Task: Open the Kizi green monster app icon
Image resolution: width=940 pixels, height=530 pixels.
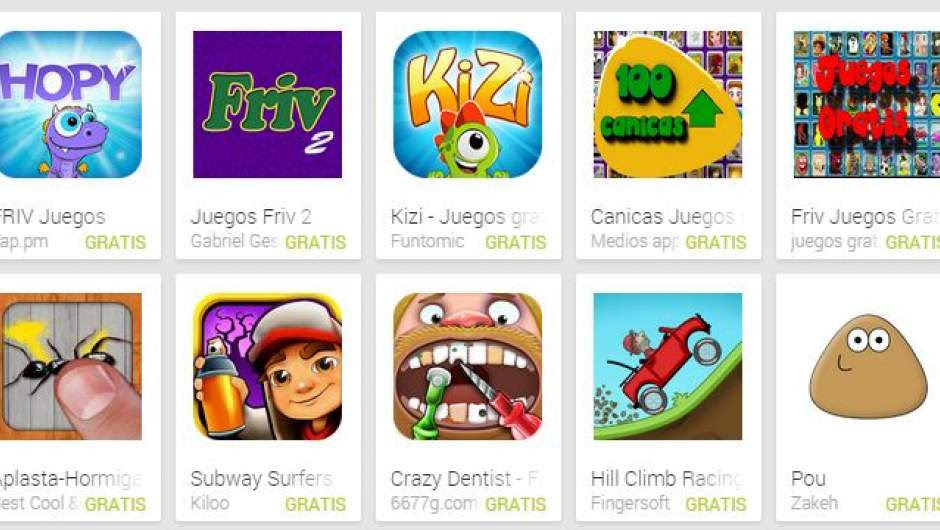Action: click(x=468, y=104)
